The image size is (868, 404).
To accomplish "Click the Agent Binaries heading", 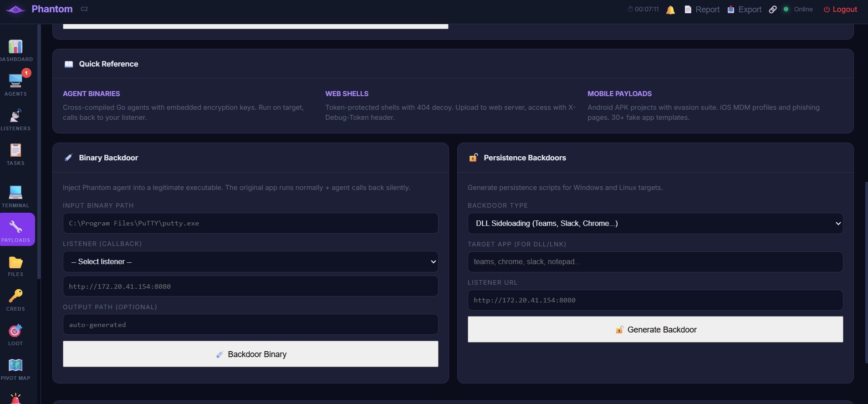I will point(92,94).
